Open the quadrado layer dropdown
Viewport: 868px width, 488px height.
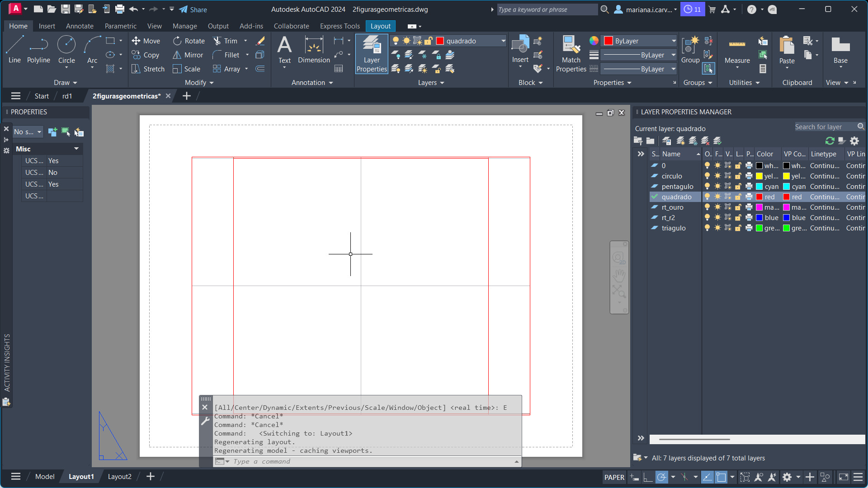click(x=503, y=41)
